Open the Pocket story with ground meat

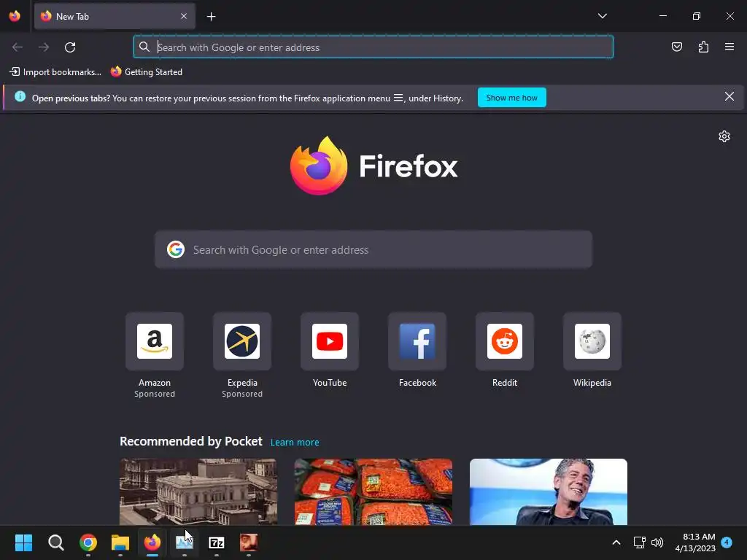coord(373,492)
